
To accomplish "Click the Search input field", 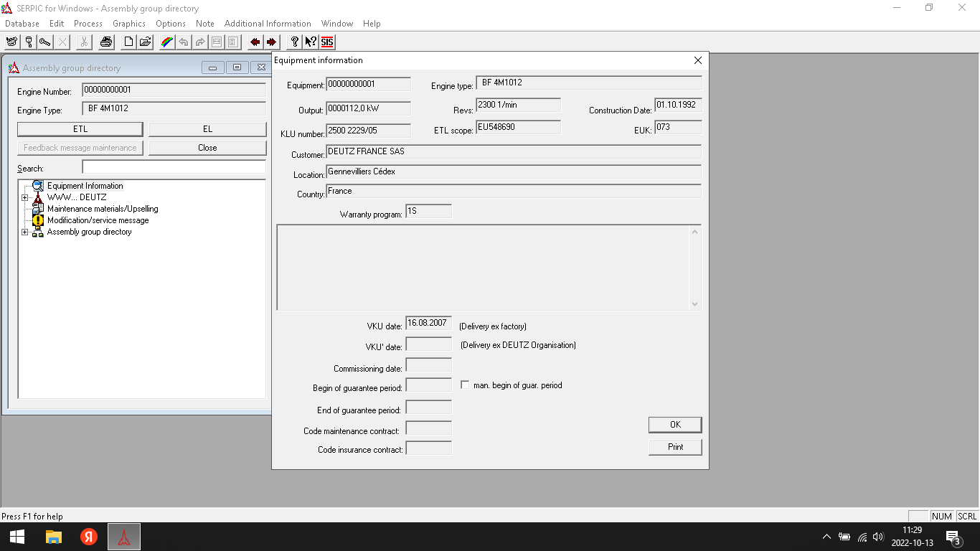I will (174, 167).
